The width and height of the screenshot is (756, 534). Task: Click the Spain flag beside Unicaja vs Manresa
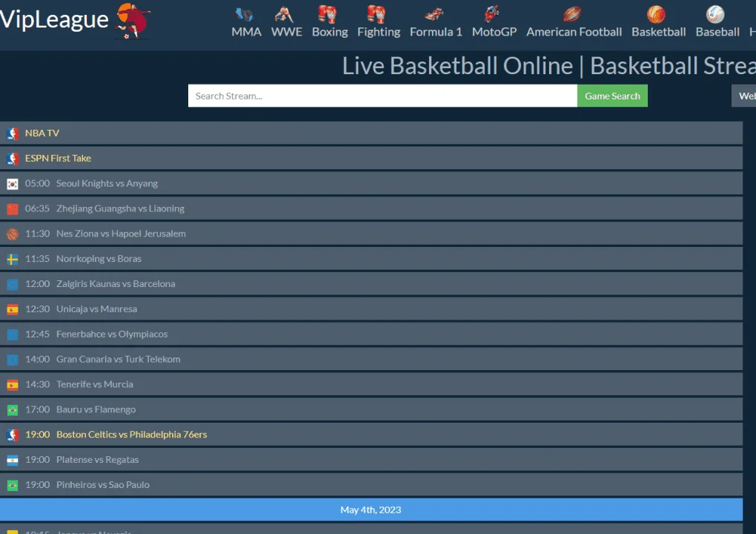pyautogui.click(x=13, y=309)
